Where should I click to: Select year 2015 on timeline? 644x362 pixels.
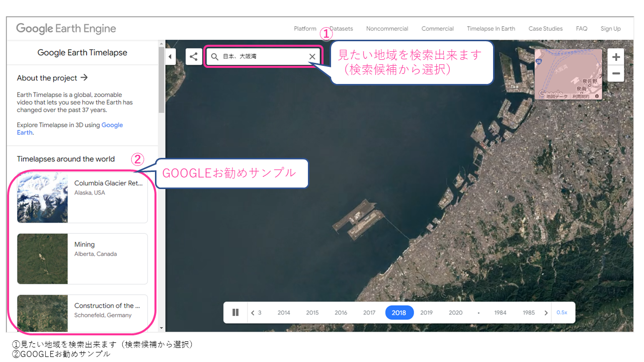(312, 313)
